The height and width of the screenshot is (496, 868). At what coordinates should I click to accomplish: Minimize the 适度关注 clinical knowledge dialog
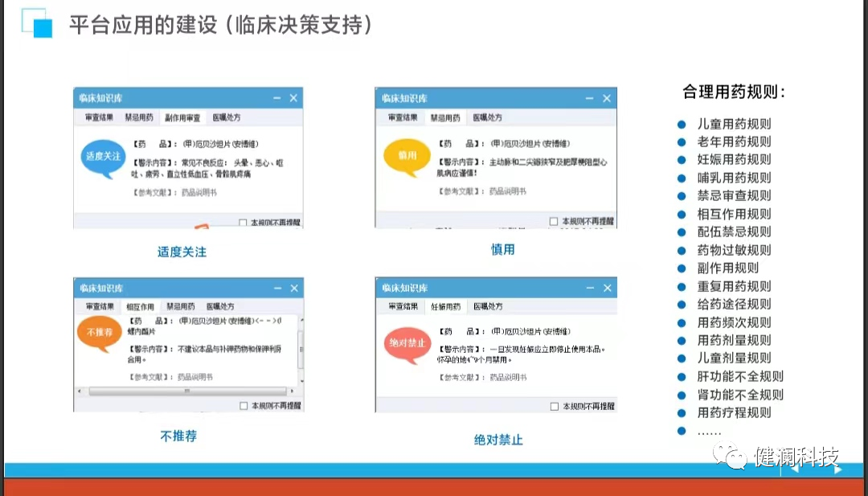coord(277,99)
